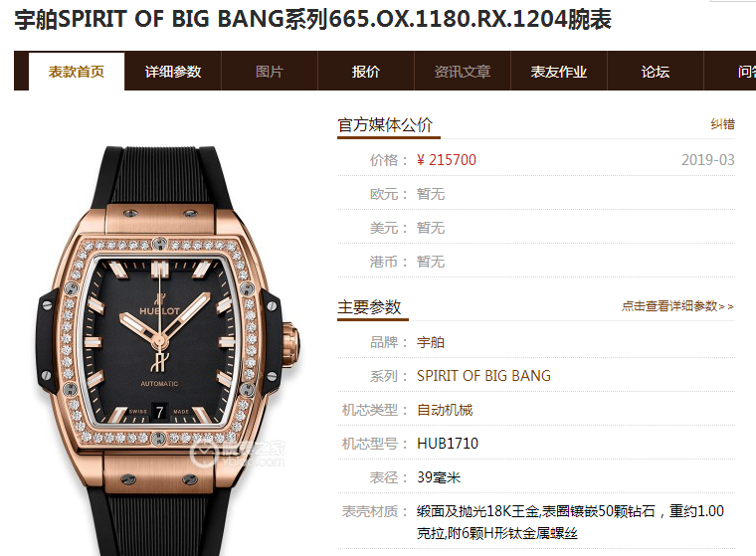Click the brand name 宇舶 value

point(431,342)
